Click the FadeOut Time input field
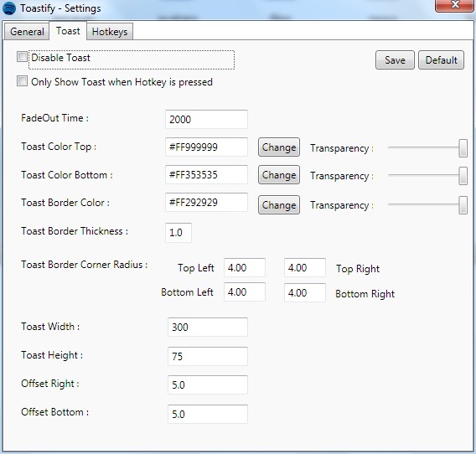476x454 pixels. 206,119
